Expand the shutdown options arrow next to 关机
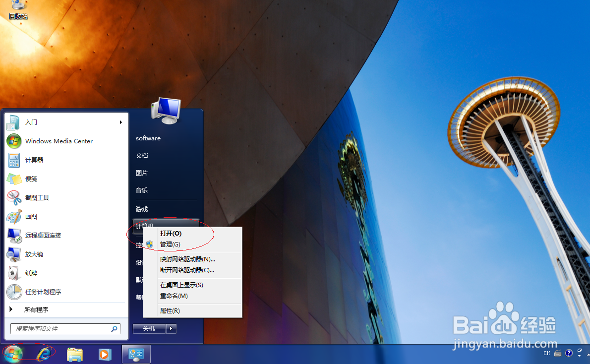This screenshot has height=364, width=590. pyautogui.click(x=171, y=328)
